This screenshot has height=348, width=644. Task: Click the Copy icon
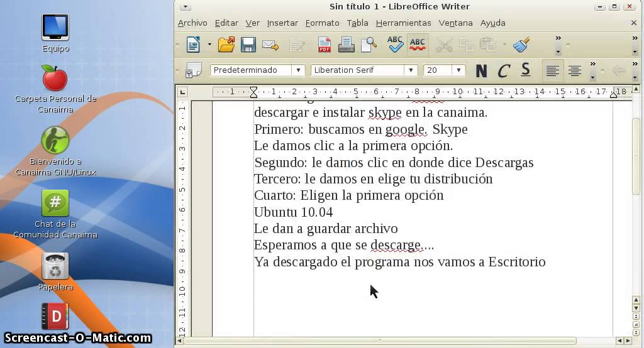[466, 45]
